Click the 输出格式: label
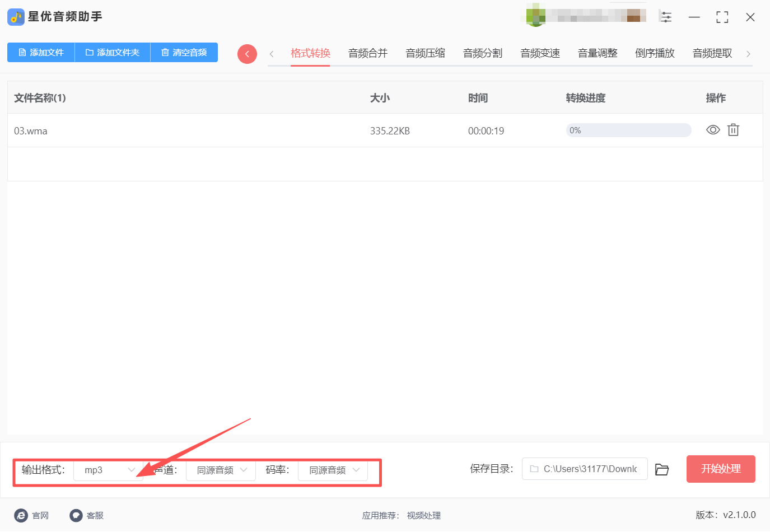This screenshot has height=532, width=770. tap(43, 470)
